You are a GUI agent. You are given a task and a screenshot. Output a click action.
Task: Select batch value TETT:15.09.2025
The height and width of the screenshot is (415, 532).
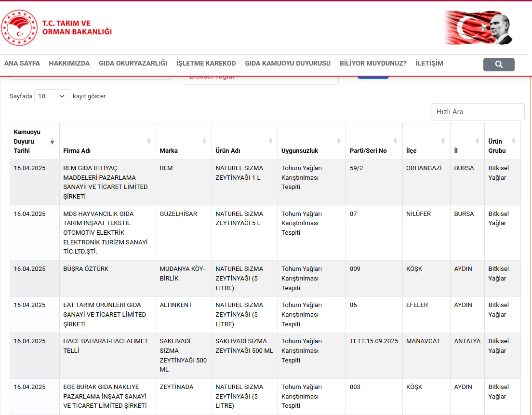[374, 341]
